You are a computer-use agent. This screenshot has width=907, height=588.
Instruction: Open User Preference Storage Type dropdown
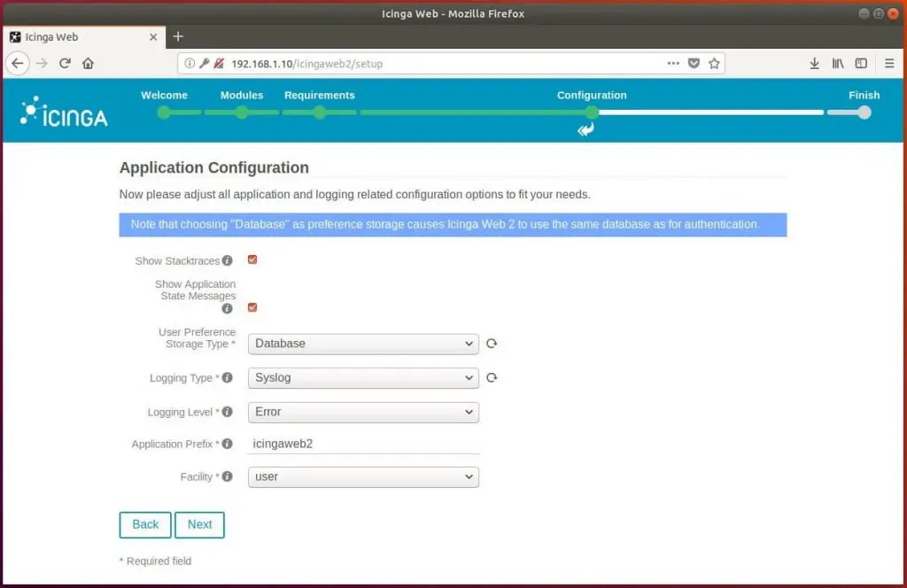point(363,344)
